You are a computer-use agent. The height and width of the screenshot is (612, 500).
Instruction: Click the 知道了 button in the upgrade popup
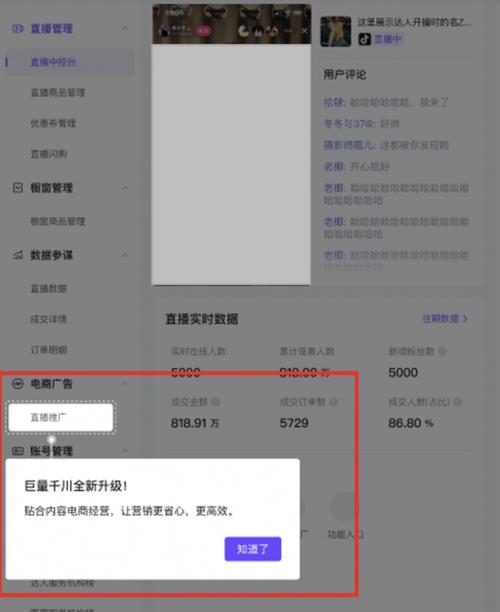(253, 549)
